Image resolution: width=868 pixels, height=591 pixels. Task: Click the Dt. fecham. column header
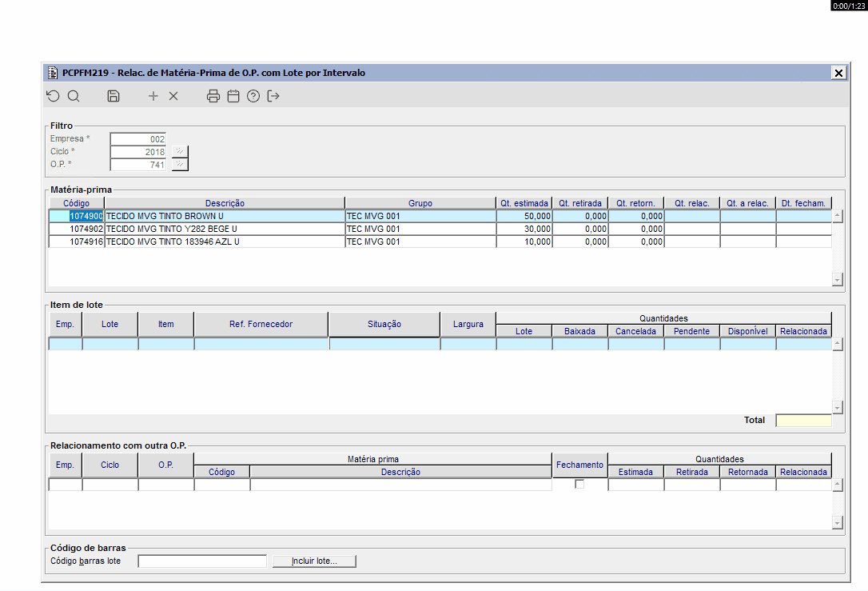804,203
